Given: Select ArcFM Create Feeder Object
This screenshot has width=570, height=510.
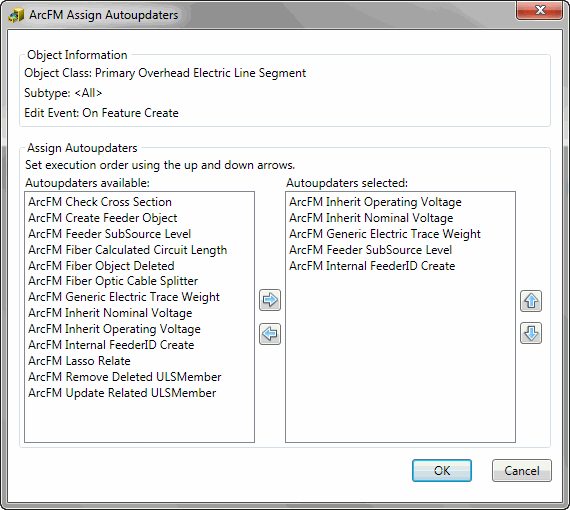Looking at the screenshot, I should pyautogui.click(x=103, y=218).
